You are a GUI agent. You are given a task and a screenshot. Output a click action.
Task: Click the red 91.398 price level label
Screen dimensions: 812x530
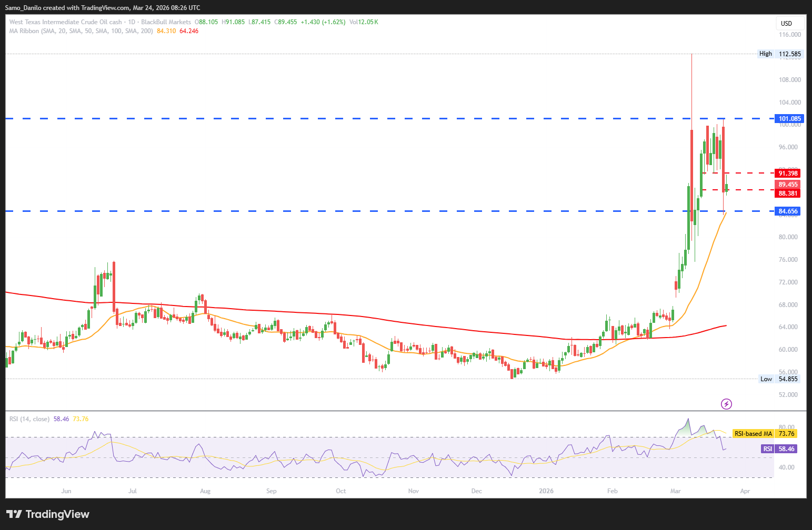coord(788,174)
